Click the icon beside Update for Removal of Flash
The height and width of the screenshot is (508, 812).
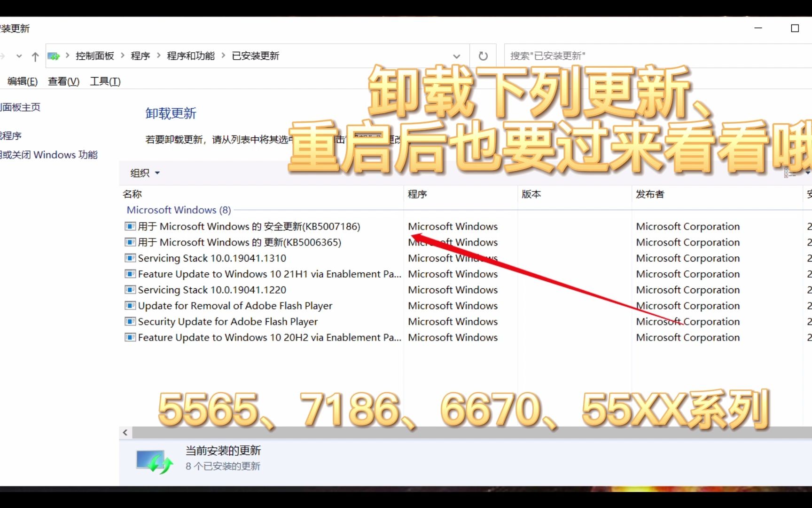click(130, 306)
